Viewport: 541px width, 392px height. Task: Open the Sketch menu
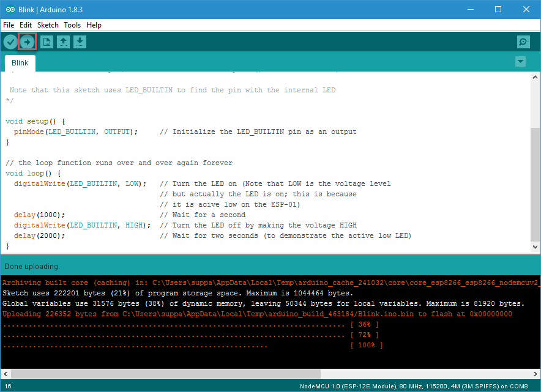click(x=48, y=25)
